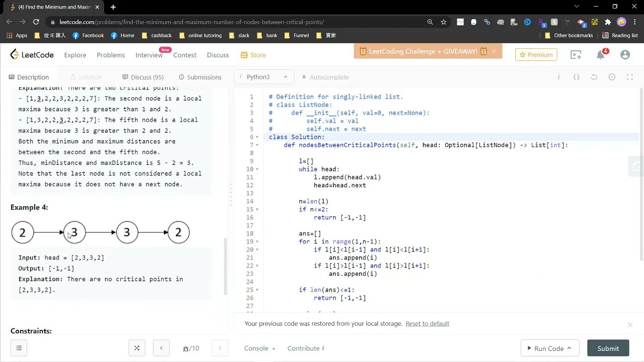Open the Interview menu
The width and height of the screenshot is (644, 362).
[x=149, y=55]
